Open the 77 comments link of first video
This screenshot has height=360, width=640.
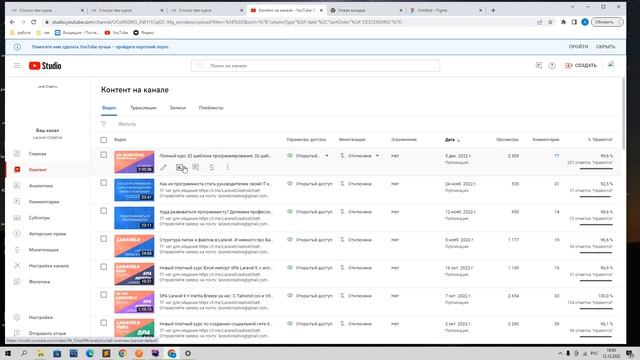[557, 156]
